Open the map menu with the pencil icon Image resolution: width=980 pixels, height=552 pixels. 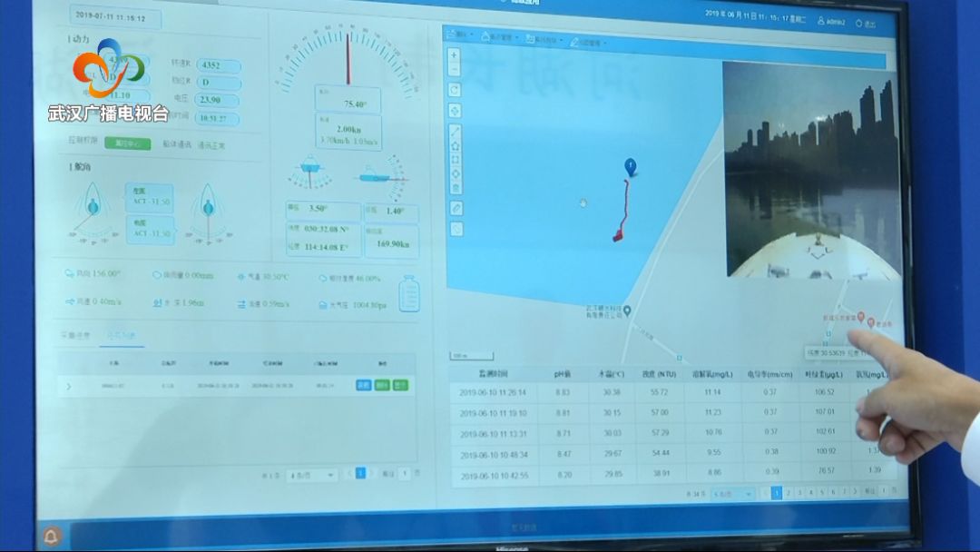point(588,43)
